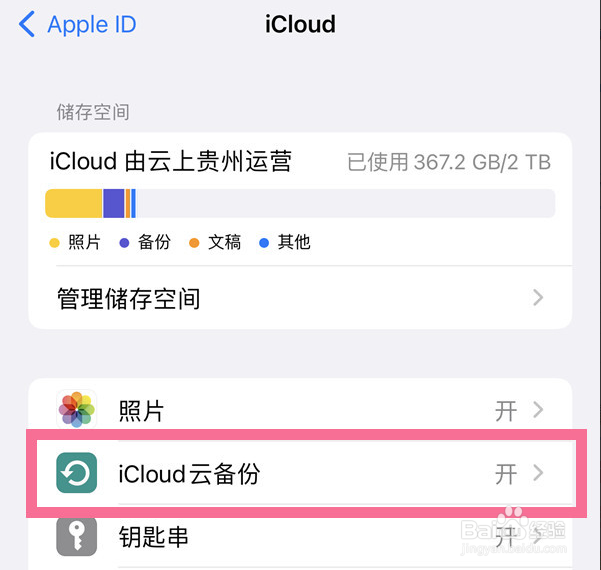Image resolution: width=601 pixels, height=570 pixels.
Task: Expand chevron on iCloud云备份 row
Action: [x=538, y=473]
